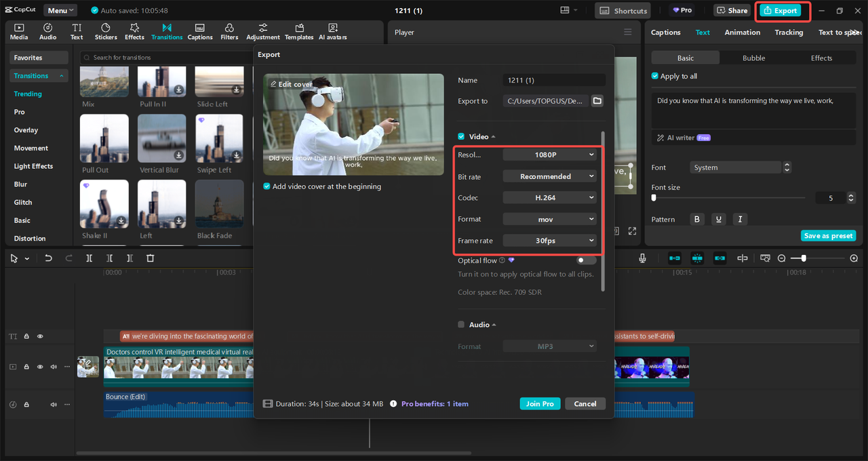Browse export folder with folder icon
868x461 pixels.
point(597,101)
